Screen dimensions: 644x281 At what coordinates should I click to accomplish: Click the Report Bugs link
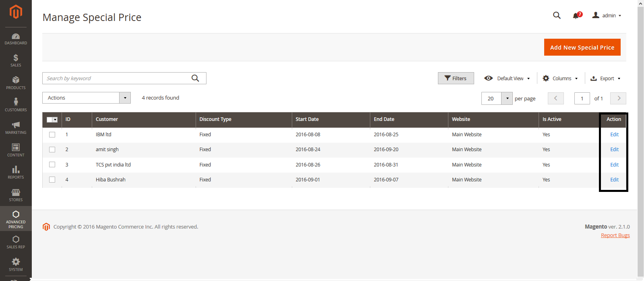pyautogui.click(x=615, y=235)
